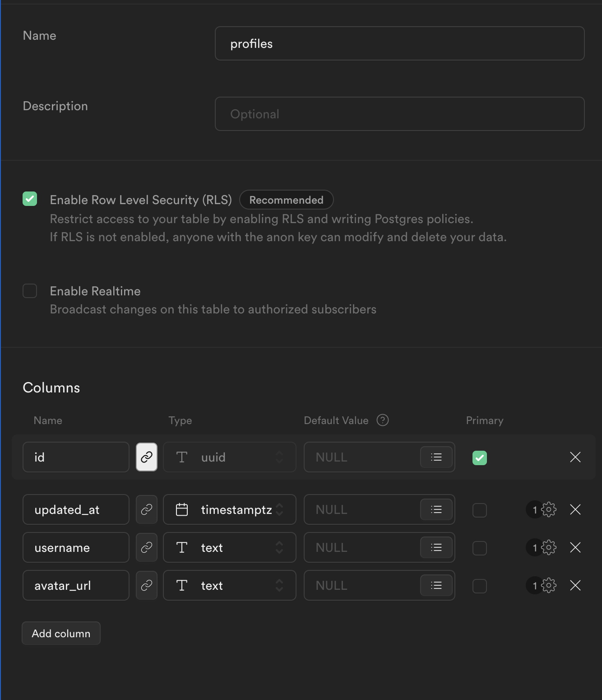Remove the username column with the X icon
Screen dimensions: 602x700
(575, 547)
